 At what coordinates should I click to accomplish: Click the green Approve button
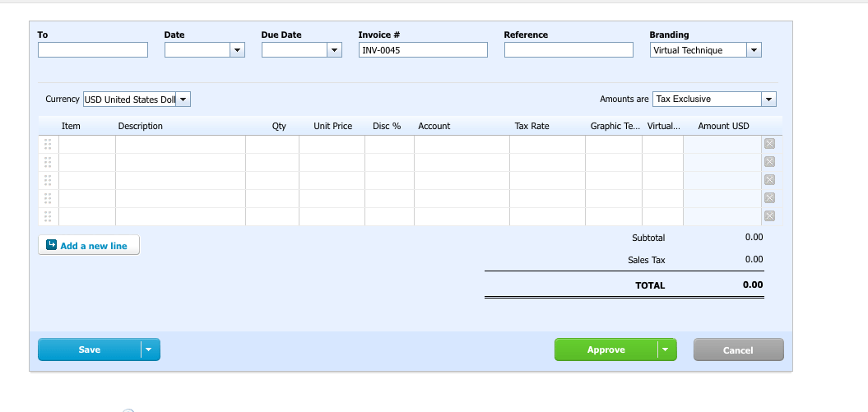click(606, 350)
